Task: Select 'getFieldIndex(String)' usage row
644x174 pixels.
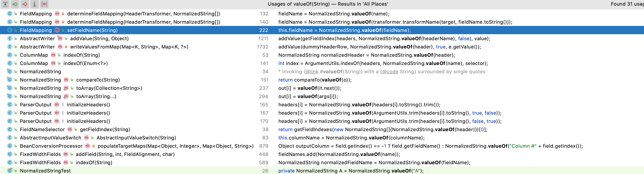Action: 322,129
